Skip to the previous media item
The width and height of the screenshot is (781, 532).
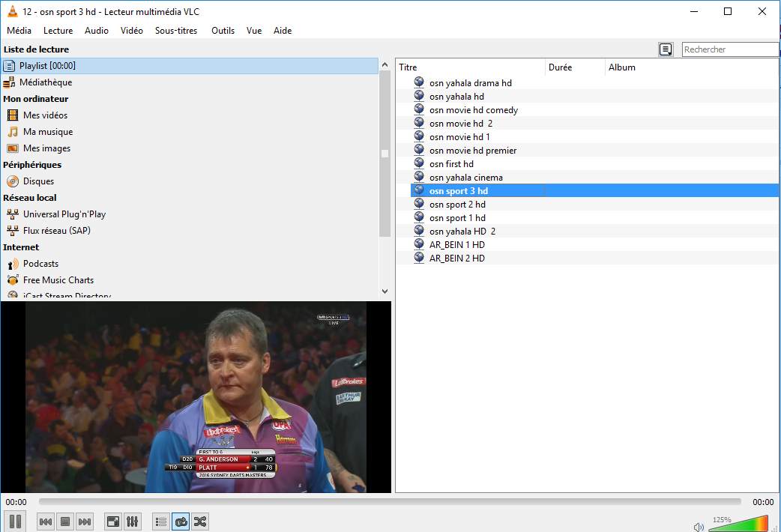click(x=45, y=522)
